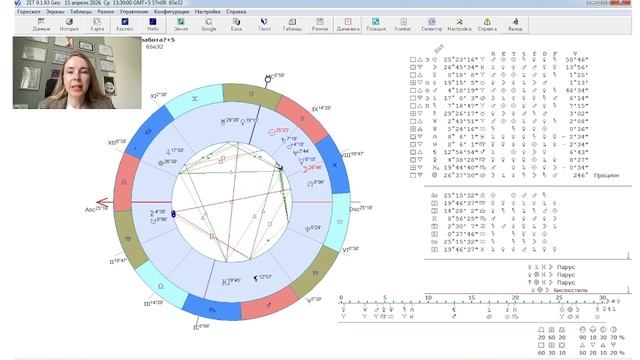
Task: Click the III 14°28' house cusp label
Action: pos(153,303)
